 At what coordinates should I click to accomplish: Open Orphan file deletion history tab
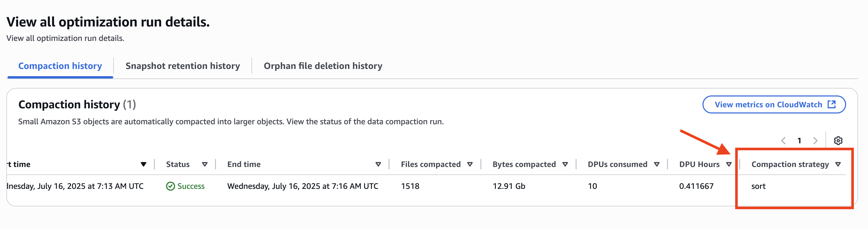point(323,66)
